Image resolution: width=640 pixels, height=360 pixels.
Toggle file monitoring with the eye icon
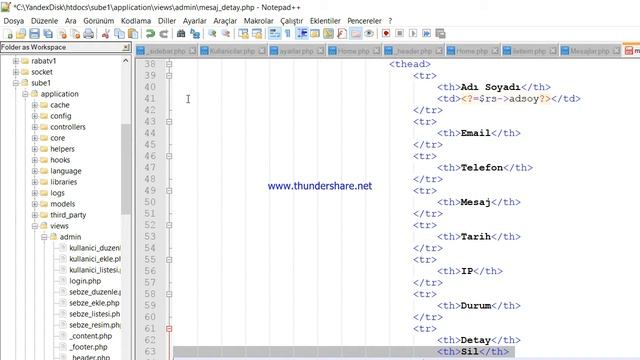pos(369,34)
